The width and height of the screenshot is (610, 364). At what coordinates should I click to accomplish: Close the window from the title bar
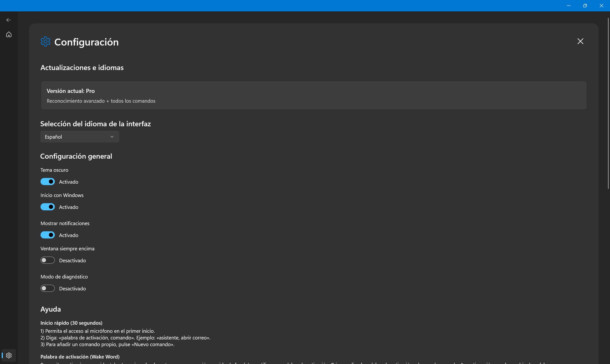(601, 6)
